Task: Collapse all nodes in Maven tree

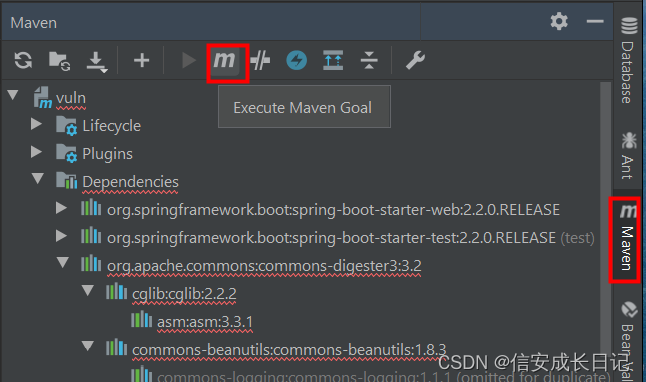Action: [369, 60]
